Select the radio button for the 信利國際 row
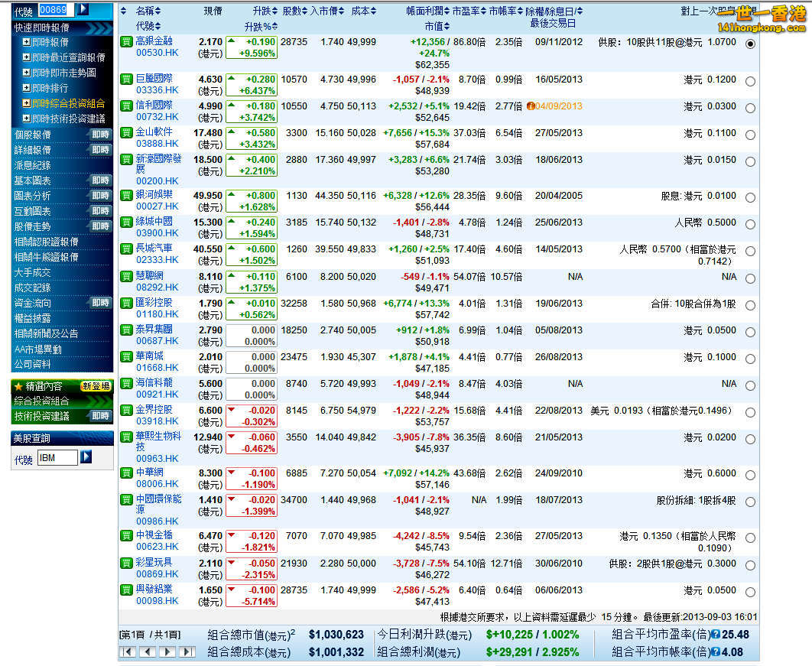 [x=750, y=109]
